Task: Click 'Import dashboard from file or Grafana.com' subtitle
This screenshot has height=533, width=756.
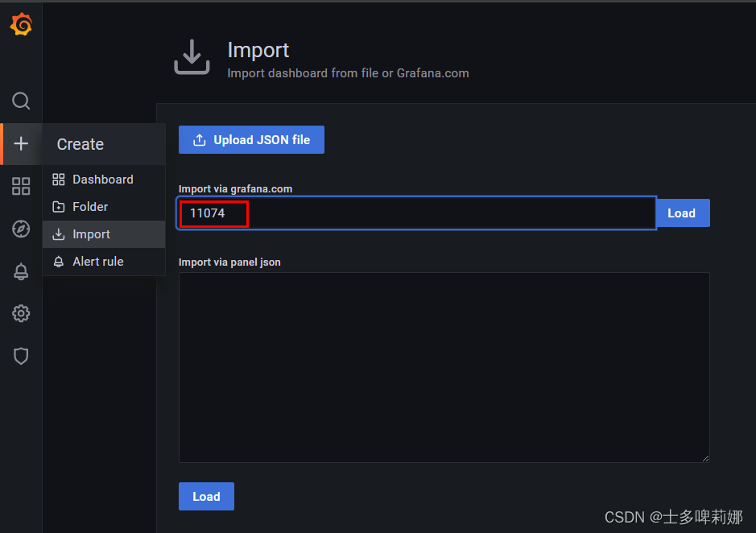Action: pos(348,73)
